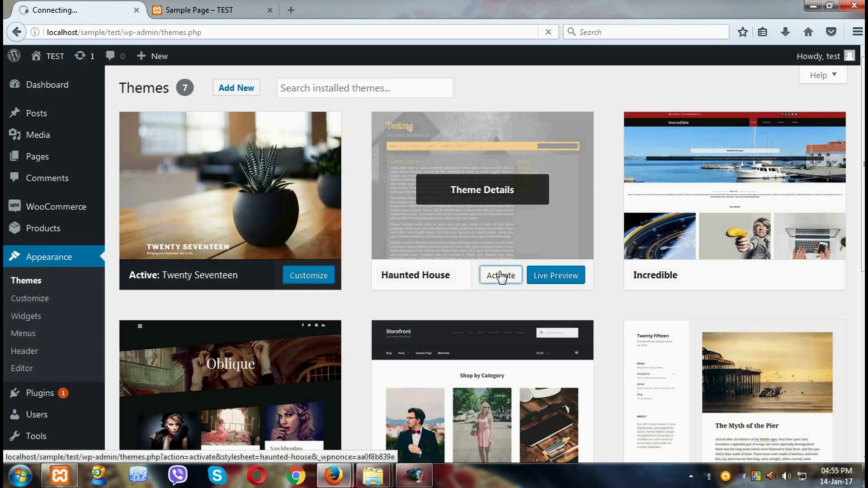Open file explorer from the taskbar

pyautogui.click(x=373, y=476)
